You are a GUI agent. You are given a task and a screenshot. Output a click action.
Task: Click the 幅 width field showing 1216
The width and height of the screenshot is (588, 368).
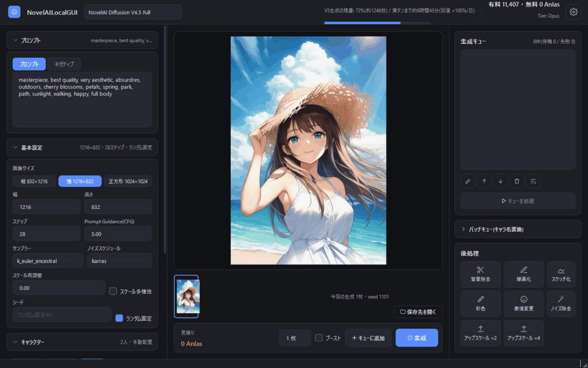pos(47,206)
